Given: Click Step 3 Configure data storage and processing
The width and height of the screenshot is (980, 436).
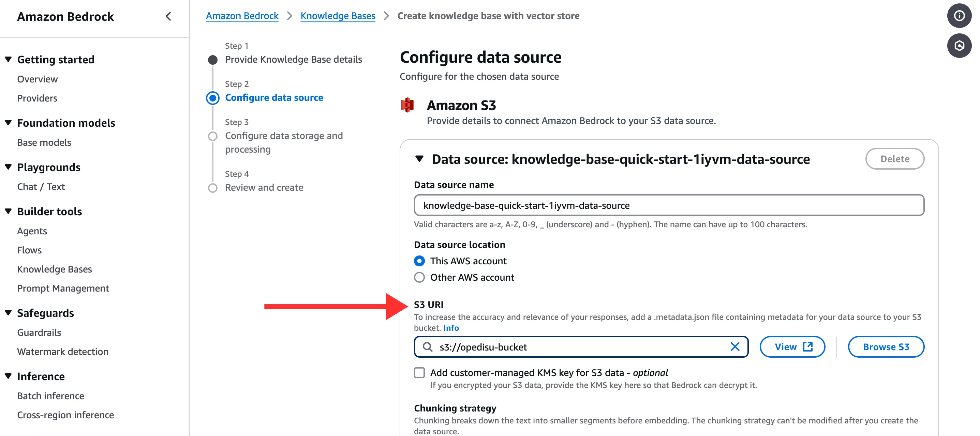Looking at the screenshot, I should coord(284,142).
